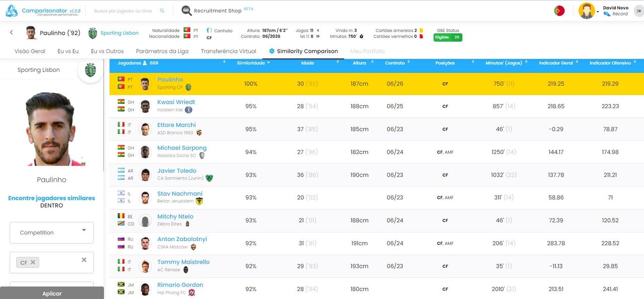Click the CSKA Moscow club badge
The image size is (644, 299).
click(193, 247)
